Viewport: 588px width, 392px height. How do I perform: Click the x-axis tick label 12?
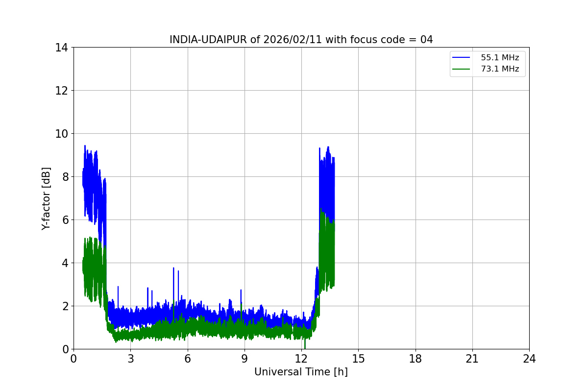pyautogui.click(x=301, y=359)
